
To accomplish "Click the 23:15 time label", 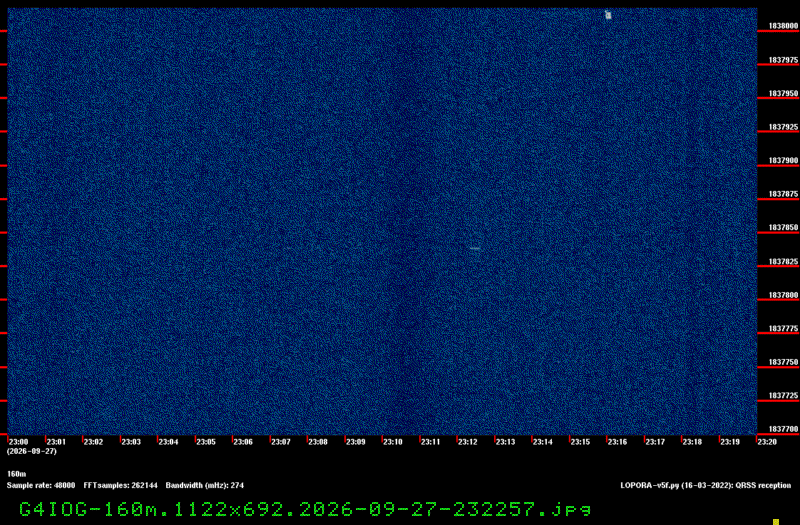I will [x=580, y=442].
